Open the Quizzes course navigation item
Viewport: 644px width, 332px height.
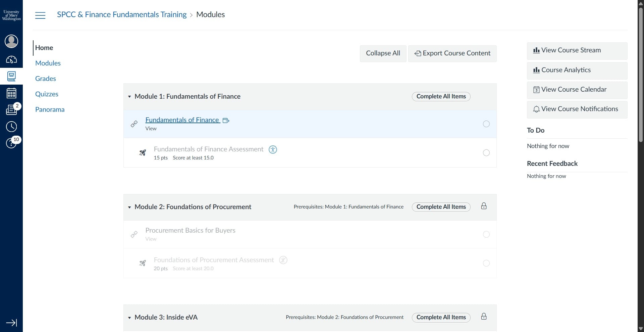tap(47, 94)
